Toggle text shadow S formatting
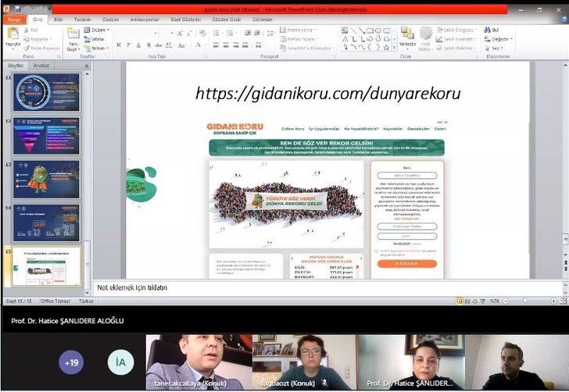Image resolution: width=569 pixels, height=392 pixels. [x=149, y=45]
